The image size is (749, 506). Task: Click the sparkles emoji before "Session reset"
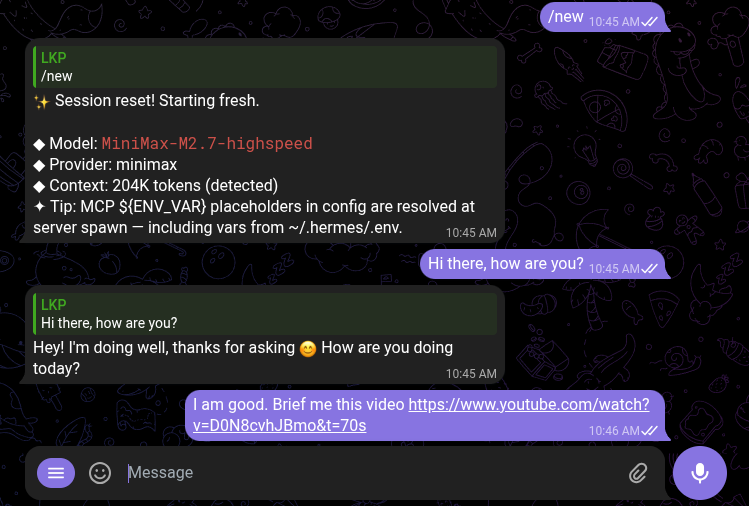(42, 101)
